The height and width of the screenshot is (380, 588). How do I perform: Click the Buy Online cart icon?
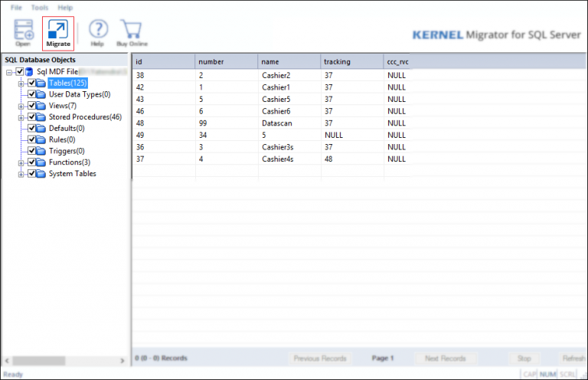[x=131, y=31]
